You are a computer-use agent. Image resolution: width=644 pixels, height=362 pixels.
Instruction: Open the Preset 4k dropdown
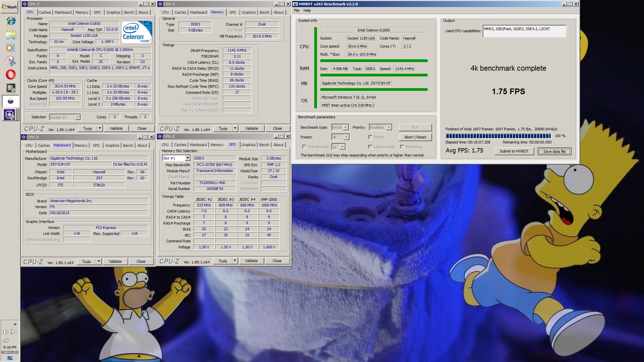click(x=340, y=137)
